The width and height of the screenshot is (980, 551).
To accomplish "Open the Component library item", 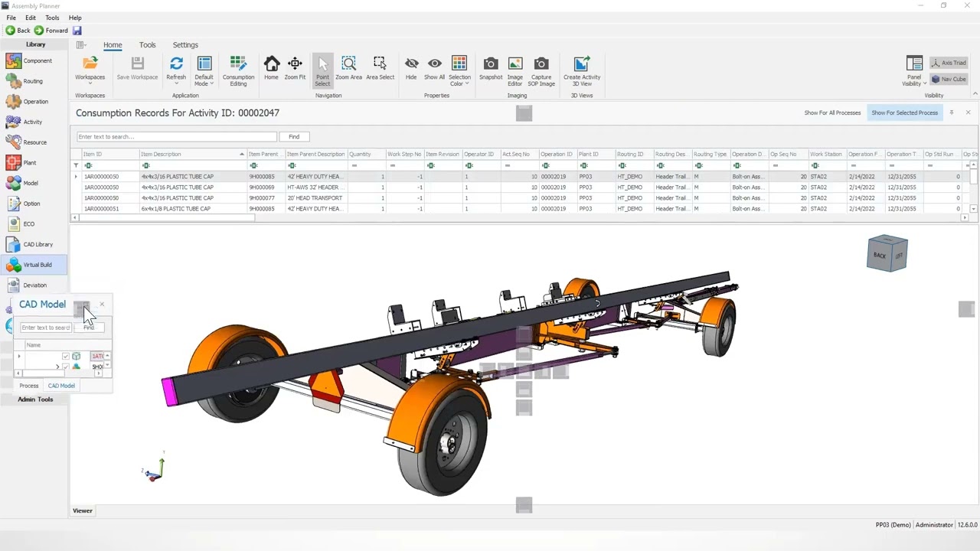I will (x=34, y=60).
